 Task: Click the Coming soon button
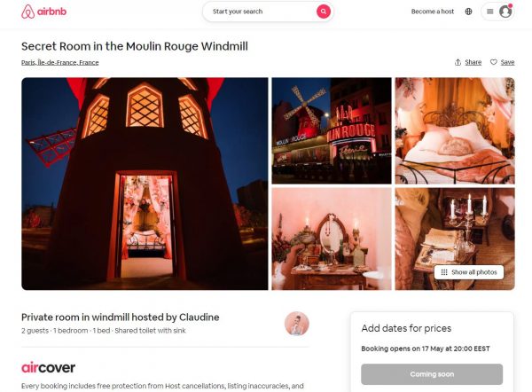tap(432, 374)
